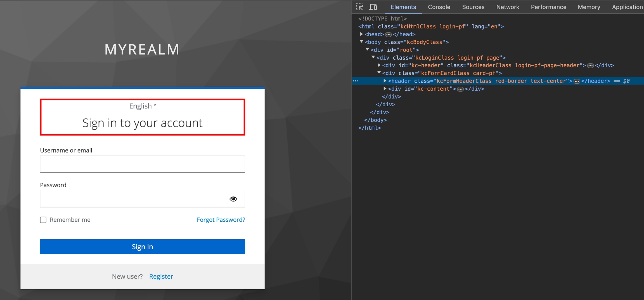Click the ellipsis badge in head element
644x300 pixels.
pyautogui.click(x=388, y=35)
